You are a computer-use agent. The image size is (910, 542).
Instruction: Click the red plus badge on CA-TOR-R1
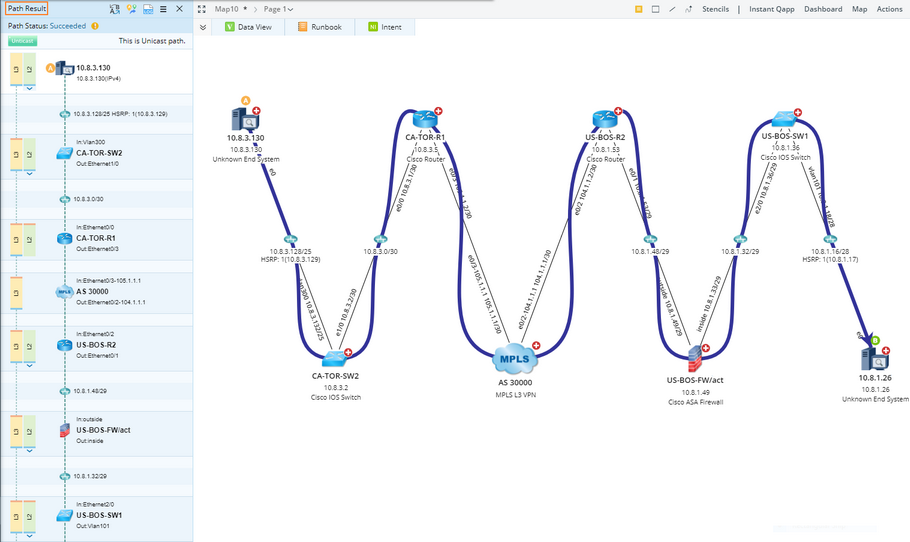coord(439,111)
